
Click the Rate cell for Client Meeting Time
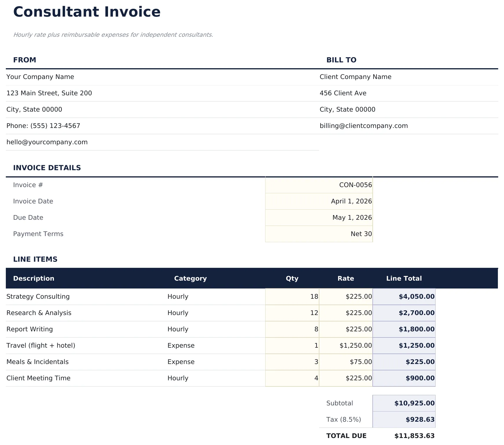coord(346,378)
